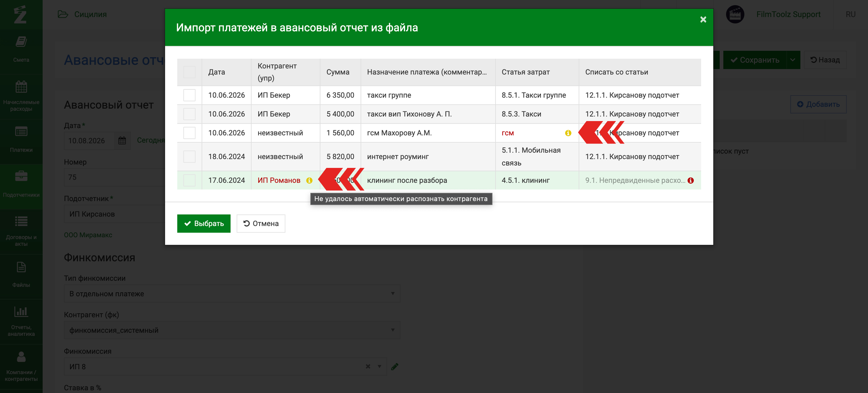
Task: Click the Отмена button
Action: [x=261, y=223]
